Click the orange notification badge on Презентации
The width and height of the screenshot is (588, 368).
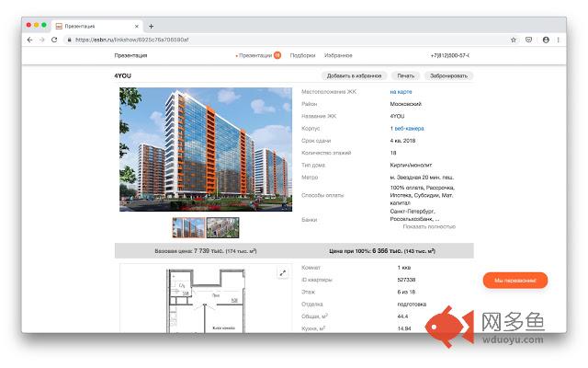[277, 55]
